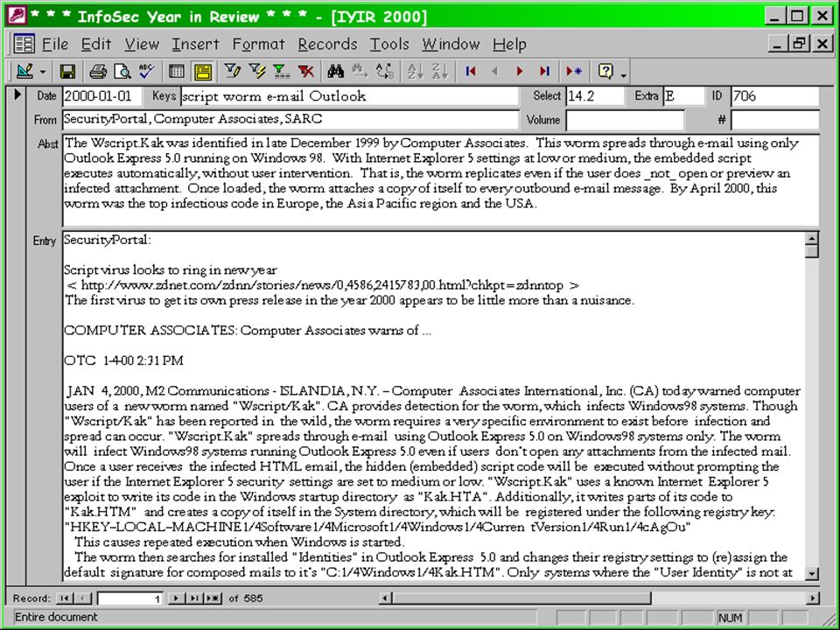Click the Keys field with script worm
The image size is (840, 630).
[x=350, y=96]
